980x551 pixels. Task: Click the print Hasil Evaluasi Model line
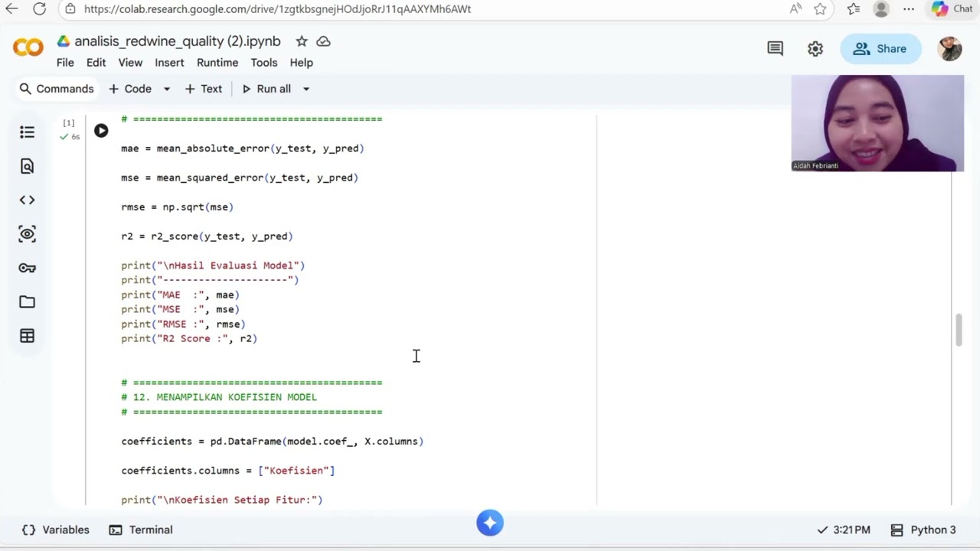213,266
